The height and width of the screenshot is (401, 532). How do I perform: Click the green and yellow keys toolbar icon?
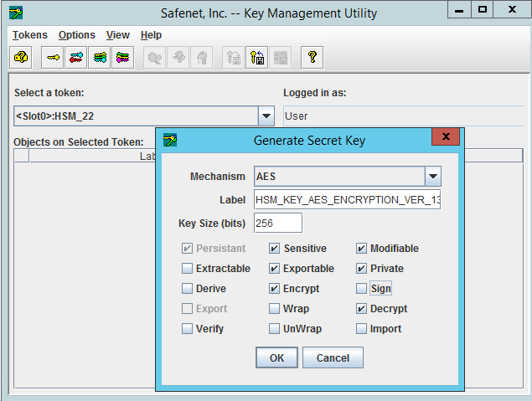point(100,58)
